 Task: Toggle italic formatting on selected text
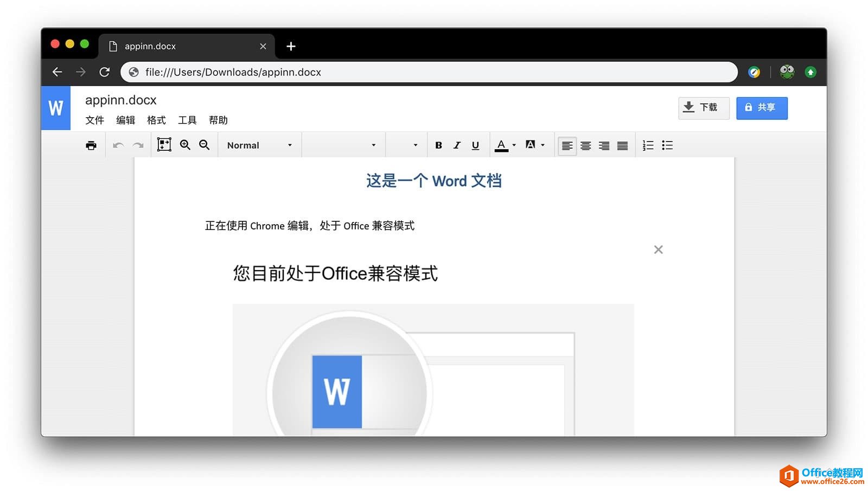coord(457,145)
